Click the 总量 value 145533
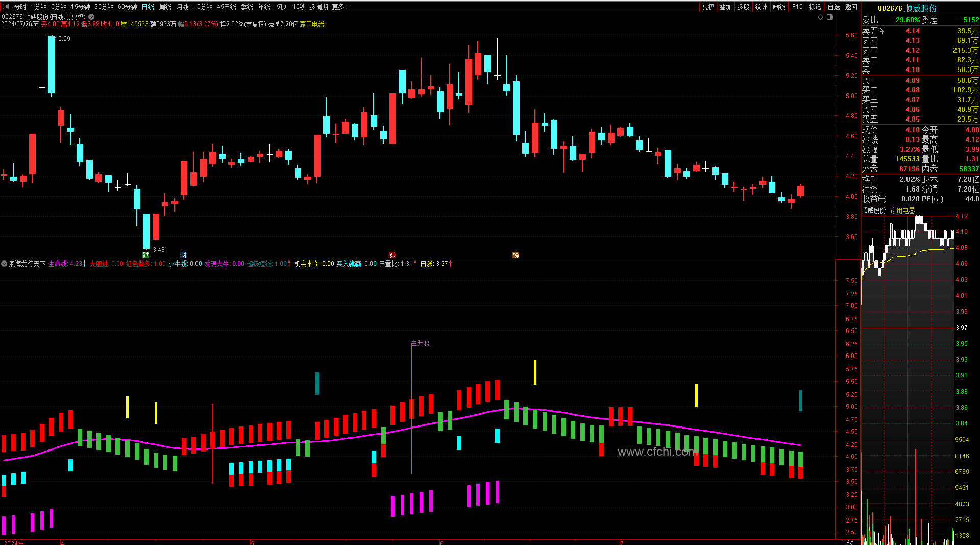Screen dimensions: 980x545 (908, 159)
